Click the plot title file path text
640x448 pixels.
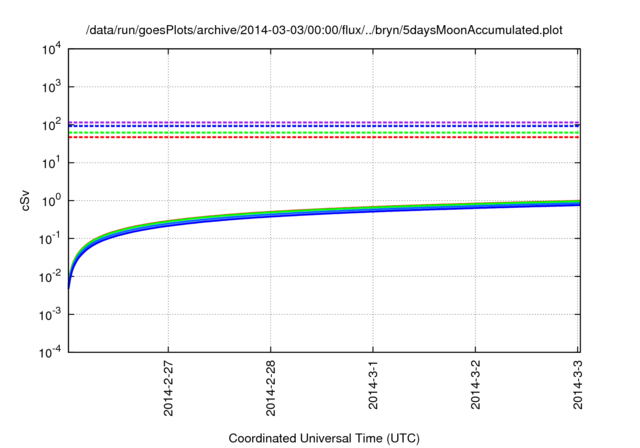324,30
